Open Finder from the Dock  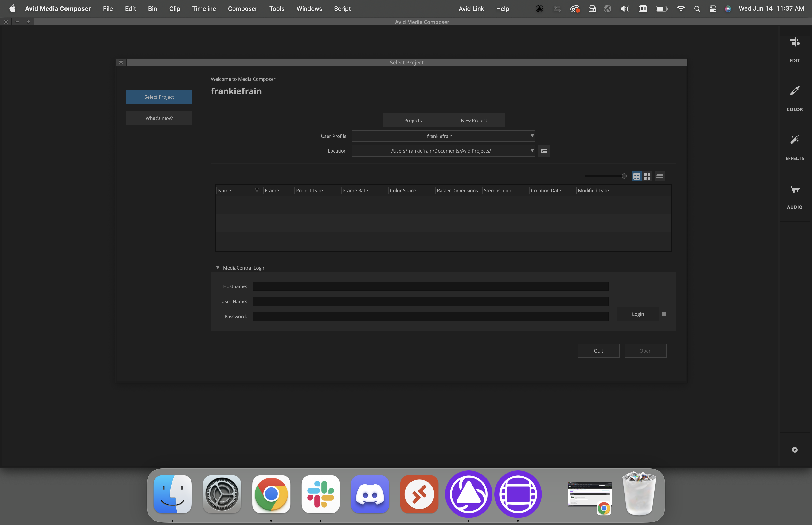(x=172, y=494)
